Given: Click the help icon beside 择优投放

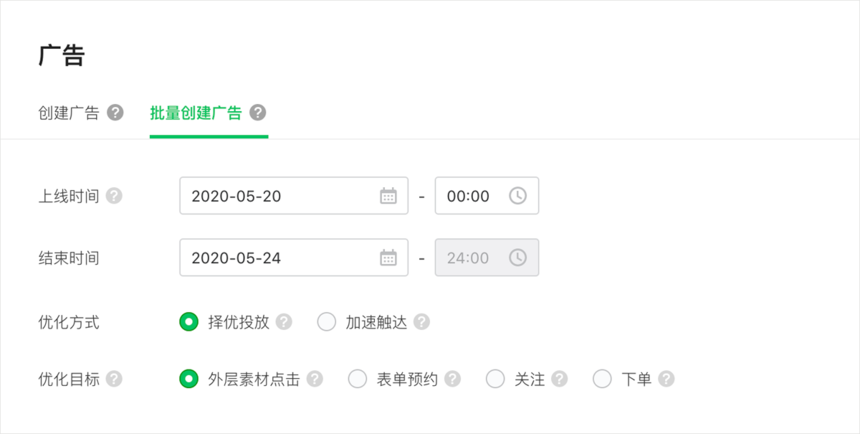Looking at the screenshot, I should coord(284,322).
